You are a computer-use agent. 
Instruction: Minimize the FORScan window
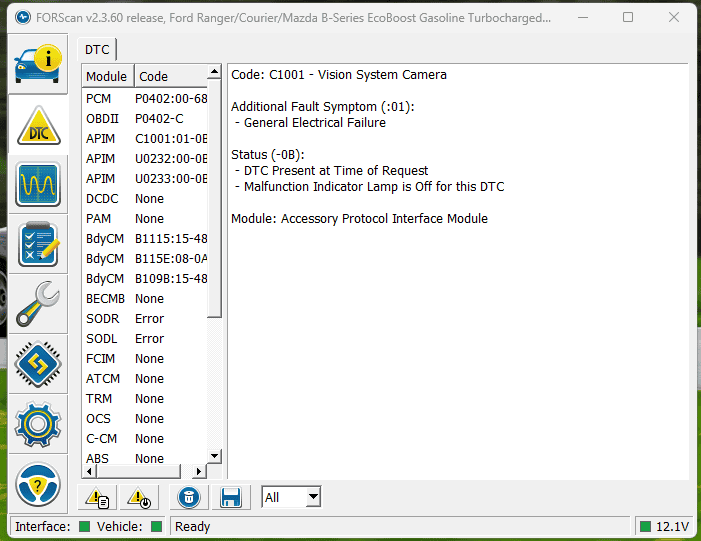(583, 17)
